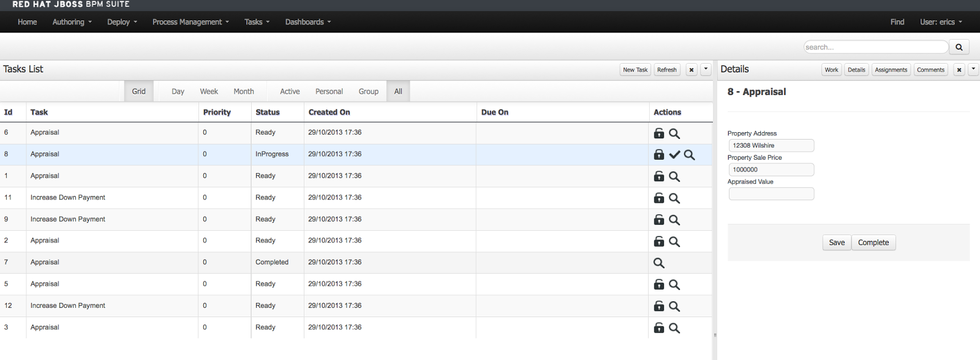Claim task 6 with the lock icon
The image size is (980, 360).
[659, 133]
